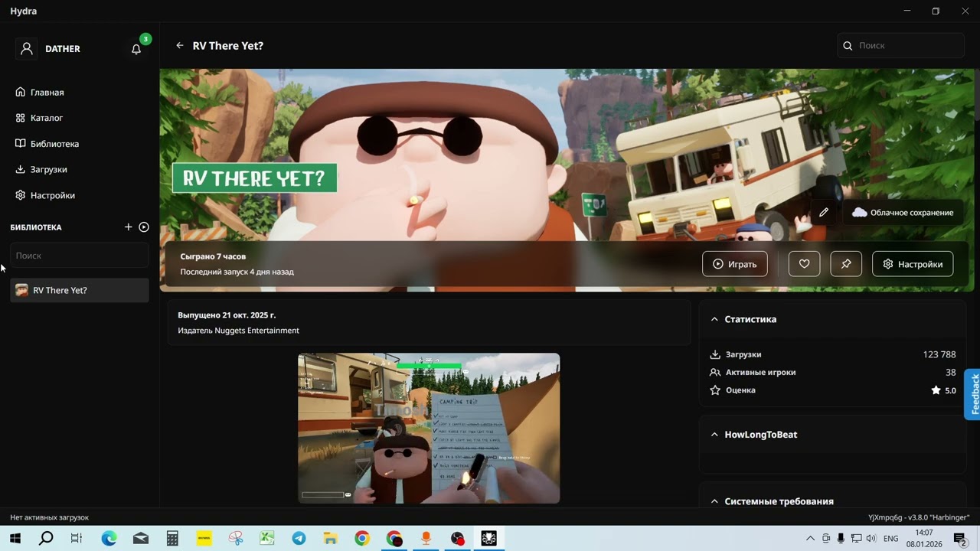Open game Настройки button on the banner
This screenshot has width=980, height=551.
(913, 264)
